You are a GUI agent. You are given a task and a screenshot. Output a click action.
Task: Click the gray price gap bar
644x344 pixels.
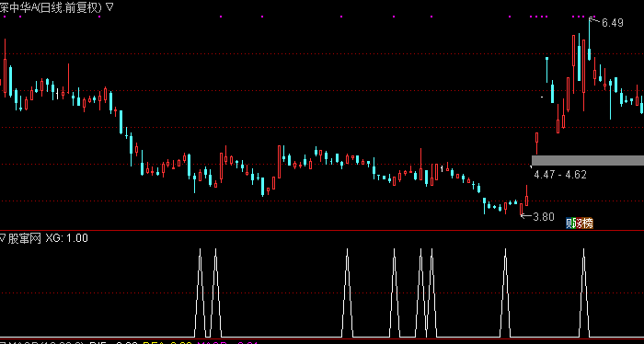588,161
